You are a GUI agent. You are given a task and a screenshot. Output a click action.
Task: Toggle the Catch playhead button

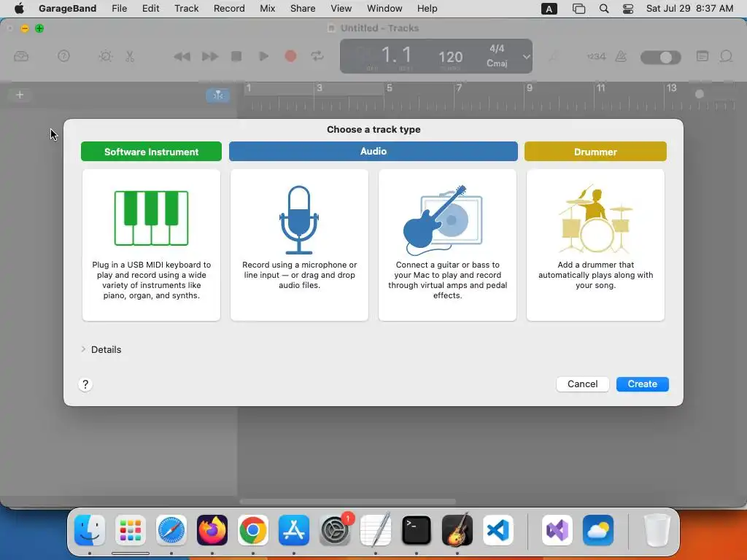point(217,96)
